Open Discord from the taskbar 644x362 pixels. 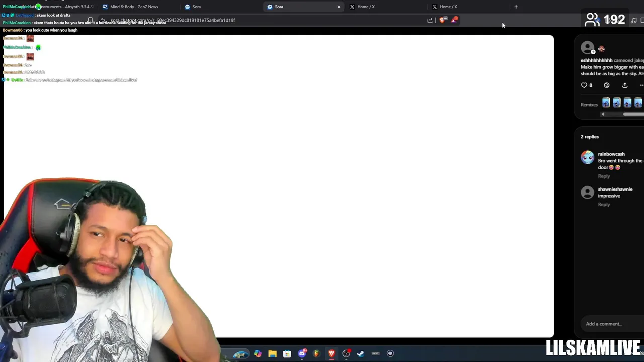coord(302,353)
